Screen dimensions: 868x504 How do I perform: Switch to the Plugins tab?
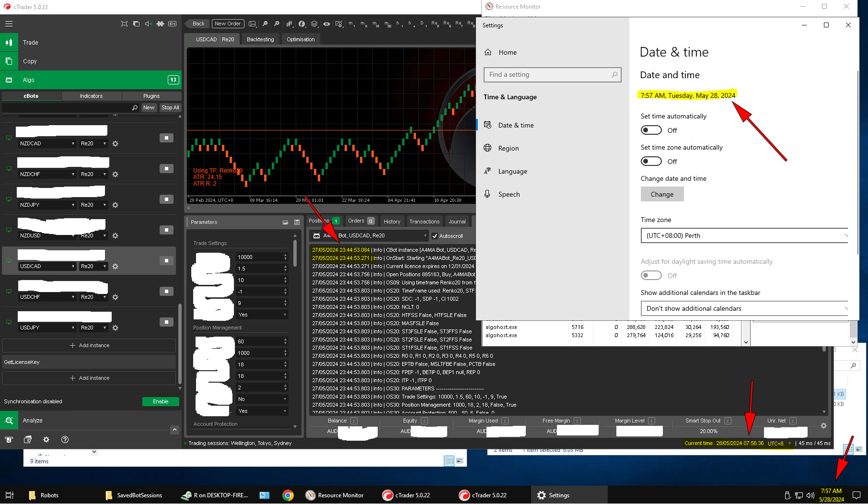[151, 96]
